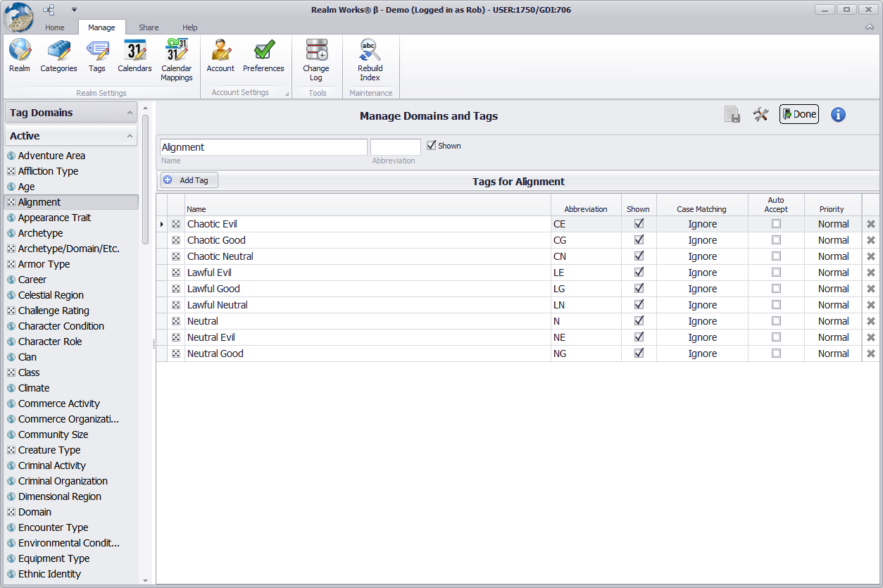Click the domain Abbreviation field
The image size is (883, 588).
(396, 147)
